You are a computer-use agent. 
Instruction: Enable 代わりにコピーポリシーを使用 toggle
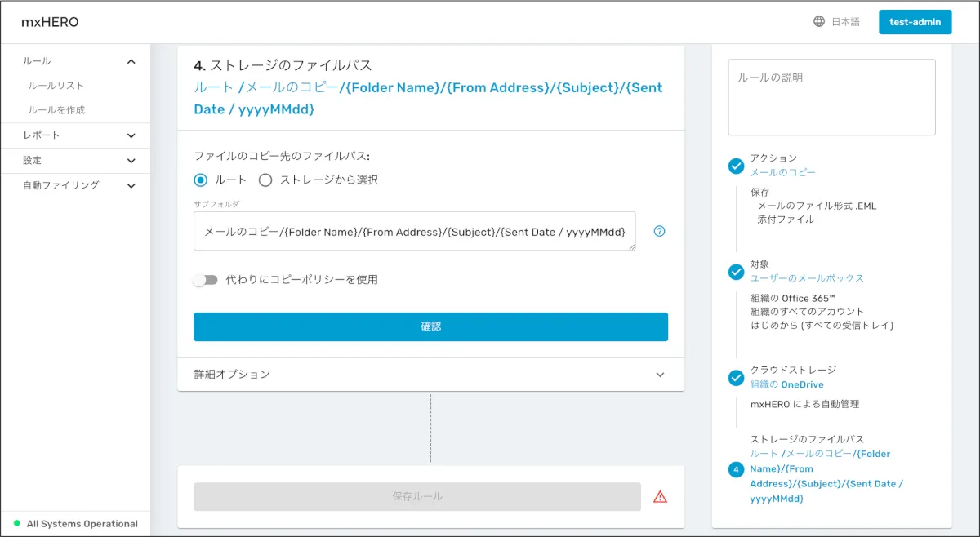[x=206, y=280]
